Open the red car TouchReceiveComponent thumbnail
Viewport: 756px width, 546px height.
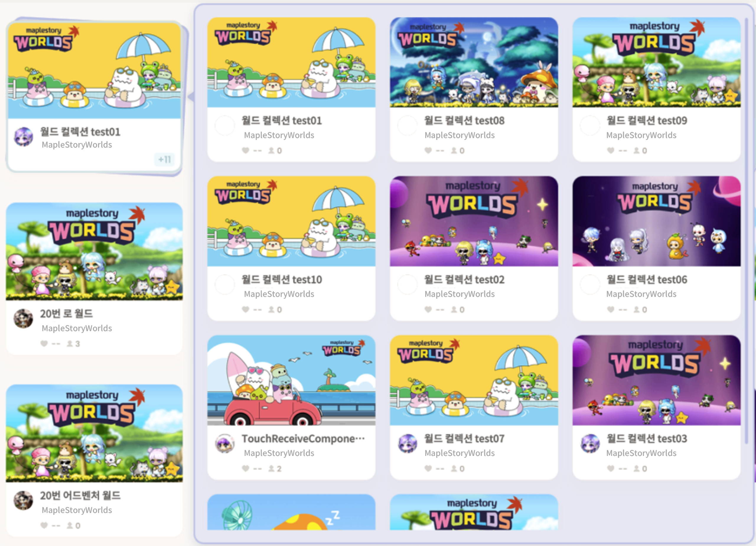pyautogui.click(x=291, y=380)
